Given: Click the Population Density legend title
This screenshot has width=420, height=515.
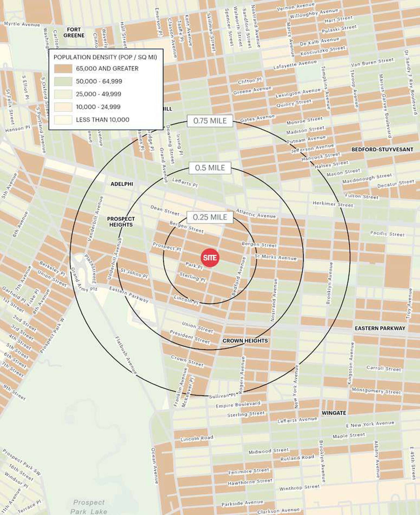Looking at the screenshot, I should tap(105, 57).
